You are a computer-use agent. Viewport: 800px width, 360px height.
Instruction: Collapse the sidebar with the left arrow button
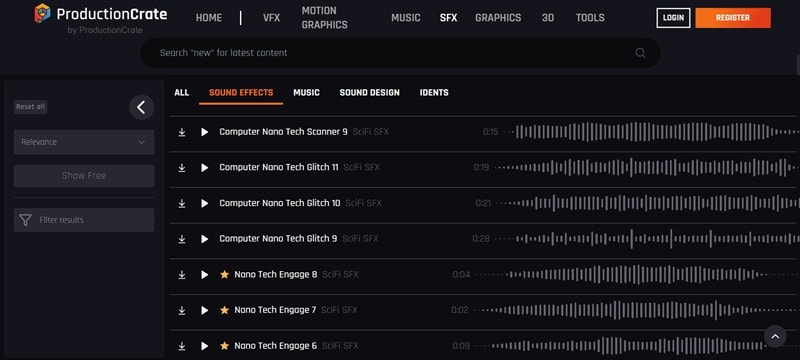coord(141,107)
